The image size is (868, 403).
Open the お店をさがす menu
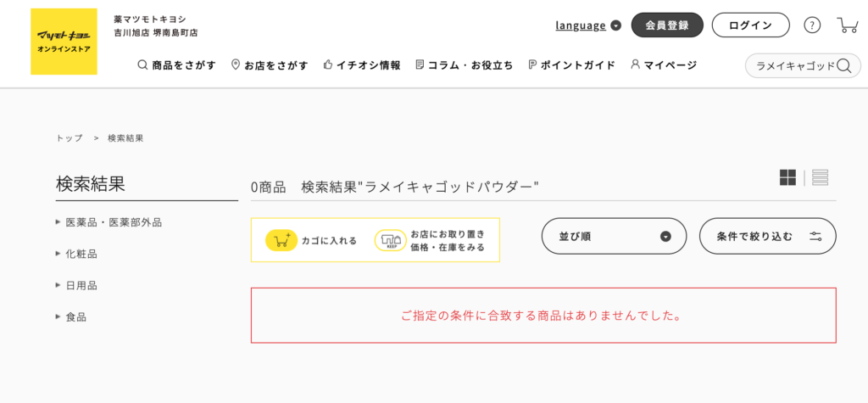point(270,65)
